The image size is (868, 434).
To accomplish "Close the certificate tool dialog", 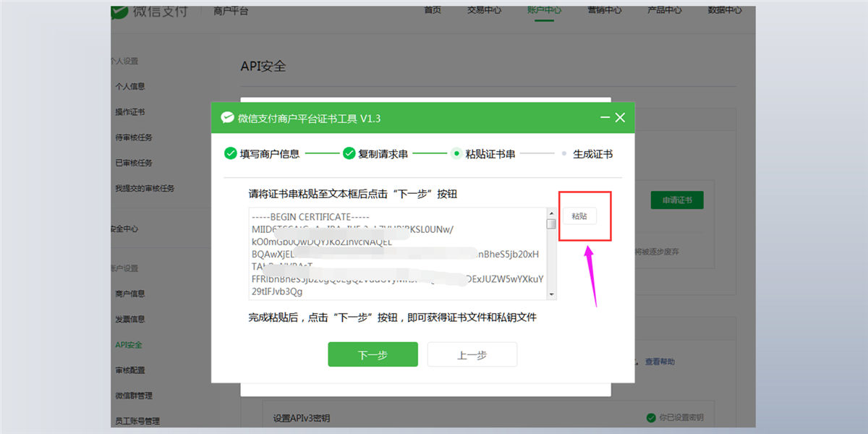I will [x=620, y=117].
